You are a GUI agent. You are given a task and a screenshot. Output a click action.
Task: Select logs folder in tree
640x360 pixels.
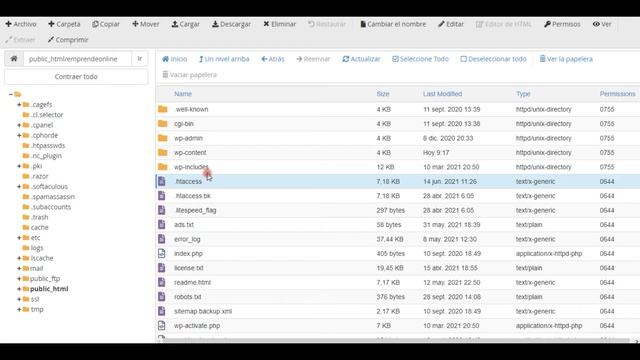[37, 248]
